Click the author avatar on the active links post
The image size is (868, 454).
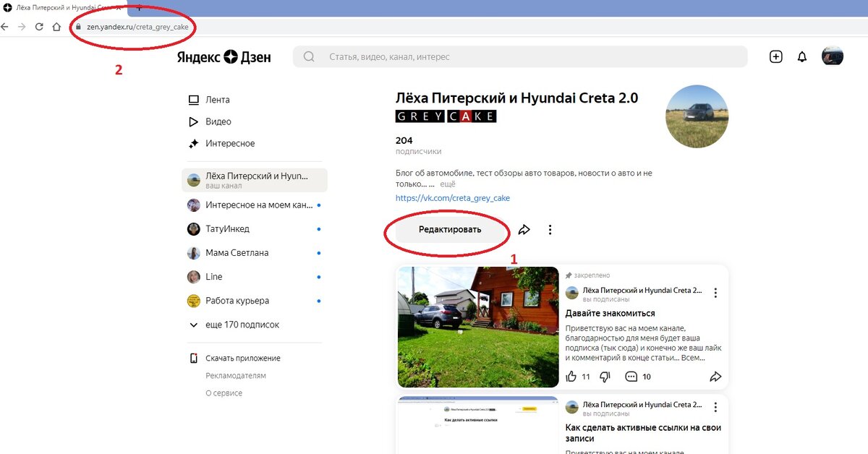pyautogui.click(x=571, y=408)
